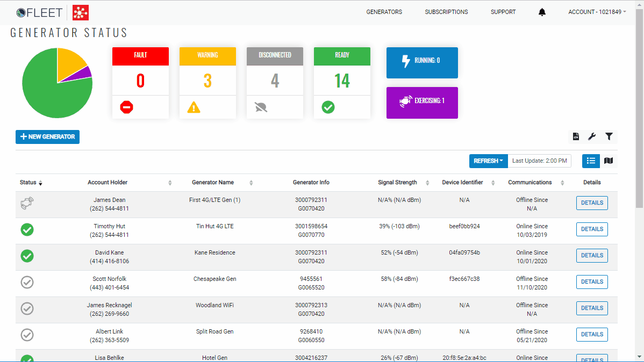
Task: Click device identifier 'f3ec667c38'
Action: click(x=464, y=279)
